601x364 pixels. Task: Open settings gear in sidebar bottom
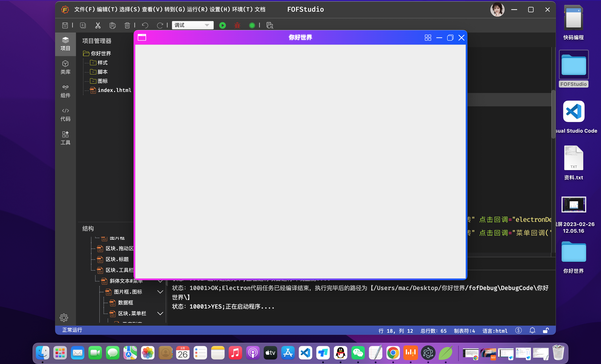tap(64, 318)
